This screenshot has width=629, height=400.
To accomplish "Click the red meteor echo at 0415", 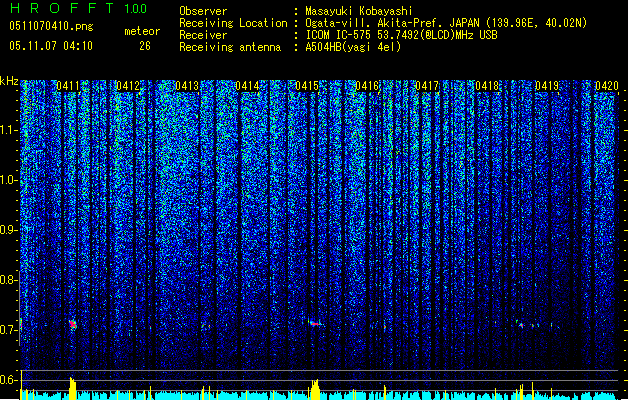I will point(315,323).
